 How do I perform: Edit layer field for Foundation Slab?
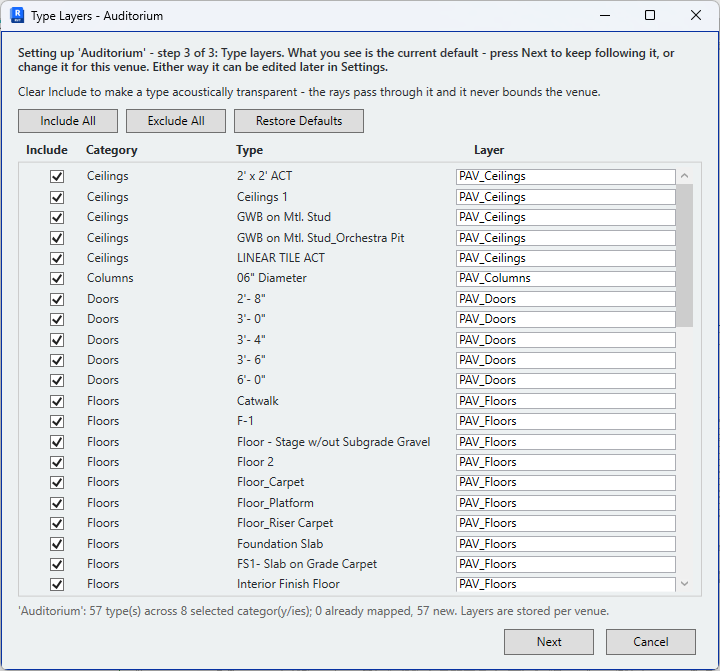(566, 544)
